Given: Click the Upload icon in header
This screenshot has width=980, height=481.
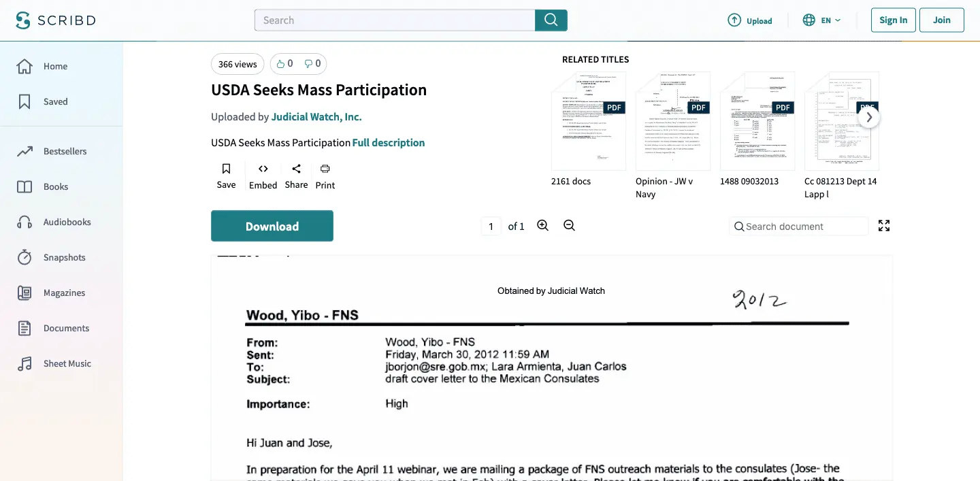Looking at the screenshot, I should click(x=734, y=20).
